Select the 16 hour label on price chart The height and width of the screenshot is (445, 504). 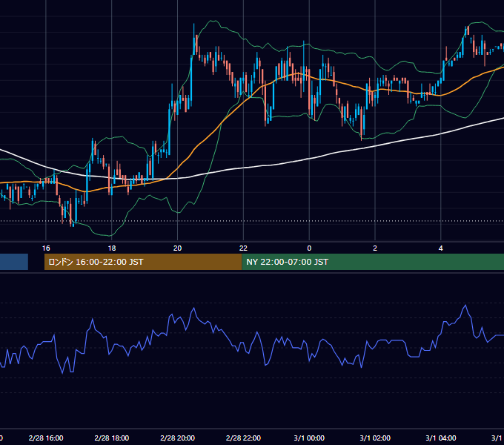pos(46,248)
